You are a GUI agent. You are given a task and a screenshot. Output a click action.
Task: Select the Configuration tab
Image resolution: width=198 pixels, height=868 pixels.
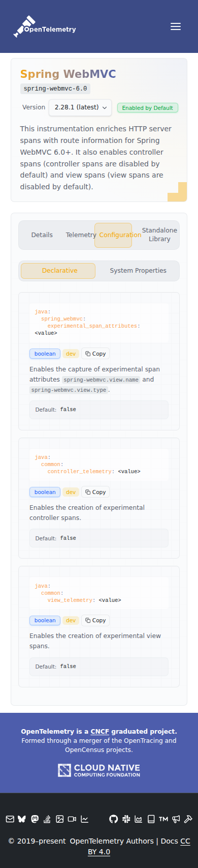click(x=113, y=235)
